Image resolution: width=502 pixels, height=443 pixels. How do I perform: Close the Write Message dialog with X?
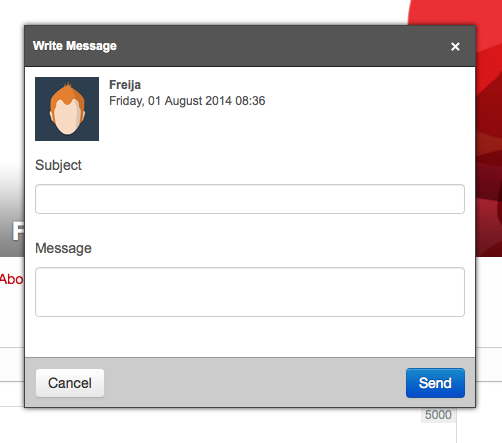pos(455,46)
